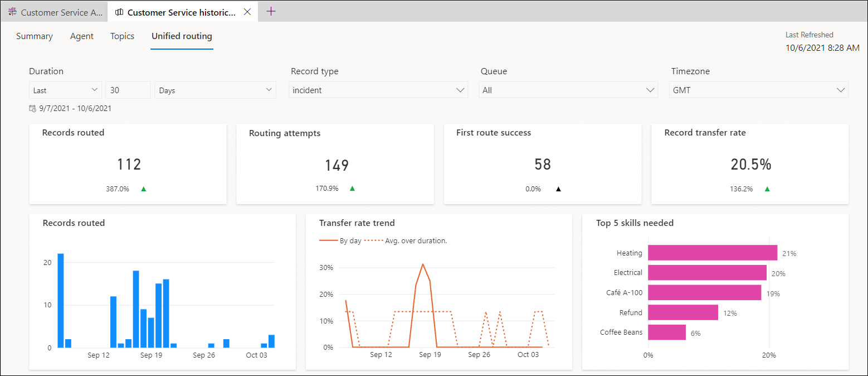Open the Topics tab
Screen dimensions: 868x376
pyautogui.click(x=122, y=36)
